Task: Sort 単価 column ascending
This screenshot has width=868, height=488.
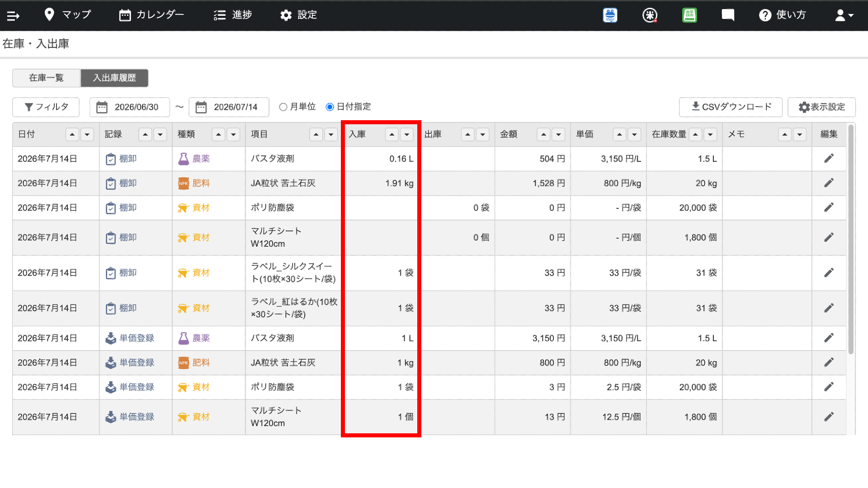Action: point(620,135)
